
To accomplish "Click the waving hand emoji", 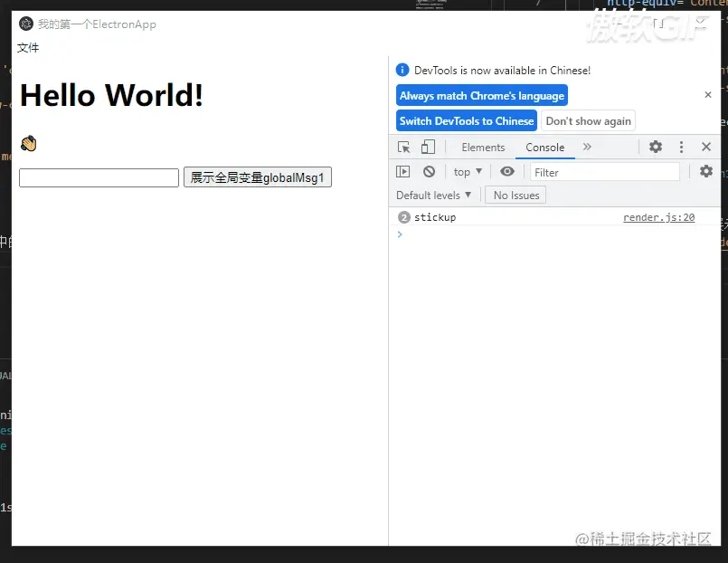I will [28, 143].
